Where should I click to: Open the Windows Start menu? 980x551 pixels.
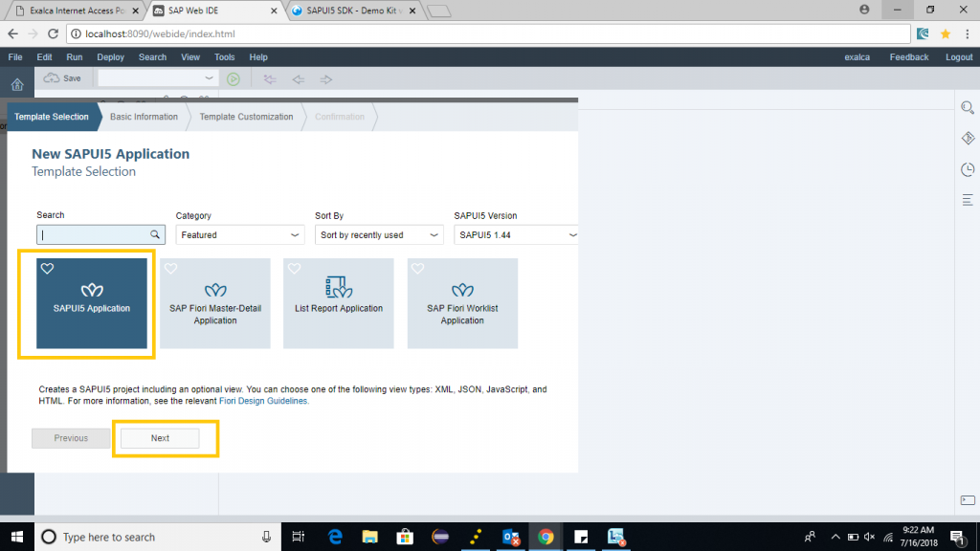[x=17, y=537]
